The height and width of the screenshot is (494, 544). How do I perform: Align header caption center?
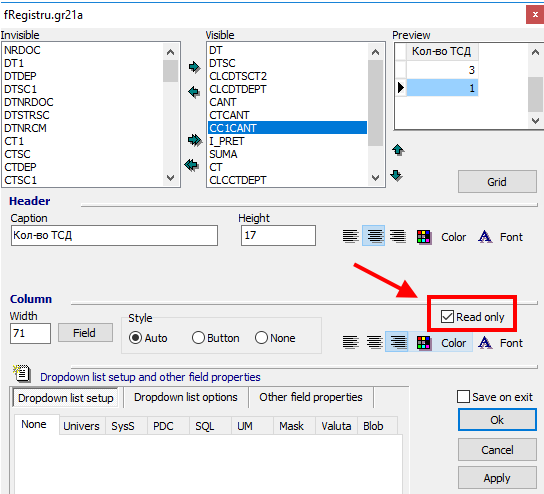pyautogui.click(x=374, y=236)
